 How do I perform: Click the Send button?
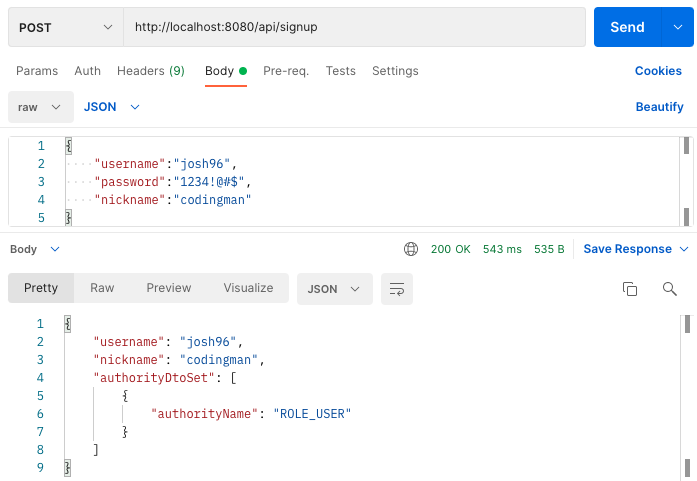(x=627, y=27)
